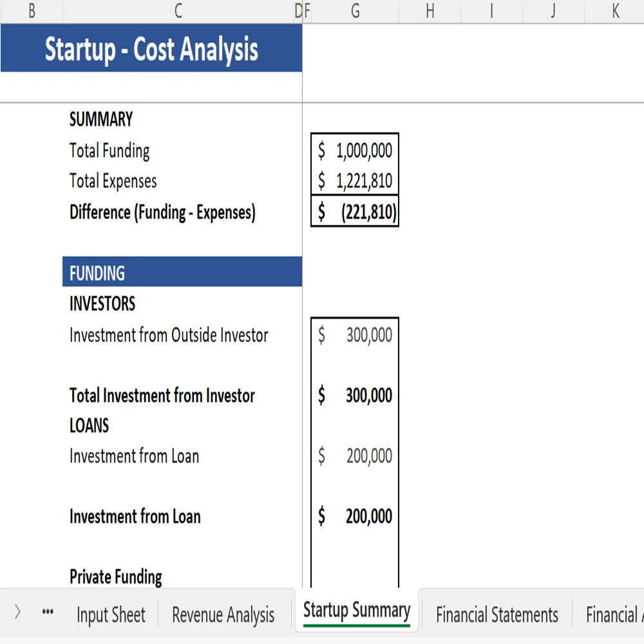
Task: Select Difference (Funding - Expenses) label
Action: pyautogui.click(x=162, y=212)
